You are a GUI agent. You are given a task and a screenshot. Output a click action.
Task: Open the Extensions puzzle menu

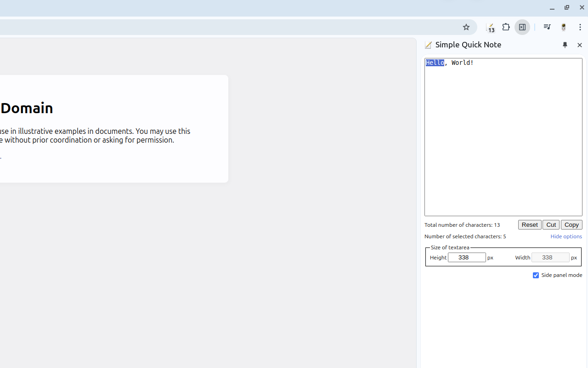(x=506, y=27)
